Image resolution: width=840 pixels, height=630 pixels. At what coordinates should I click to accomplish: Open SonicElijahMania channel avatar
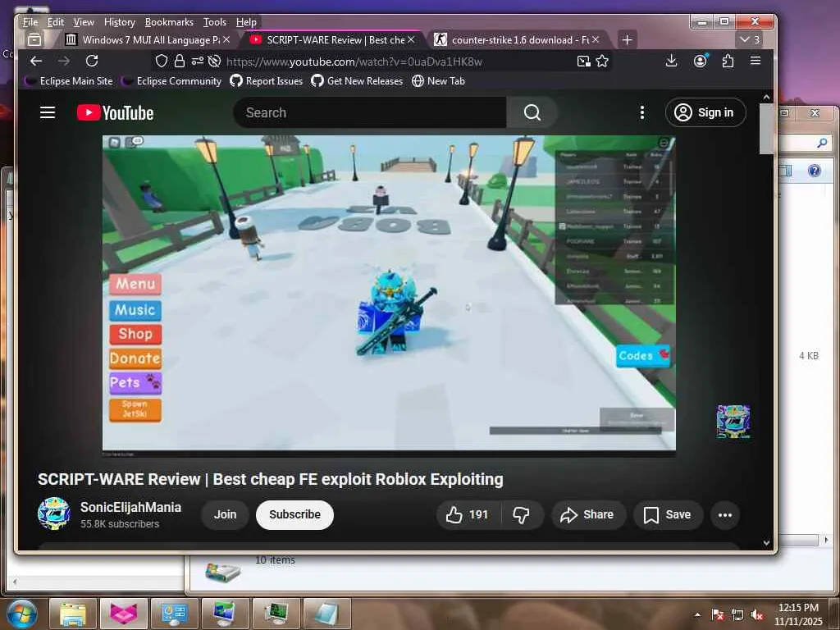click(x=54, y=514)
